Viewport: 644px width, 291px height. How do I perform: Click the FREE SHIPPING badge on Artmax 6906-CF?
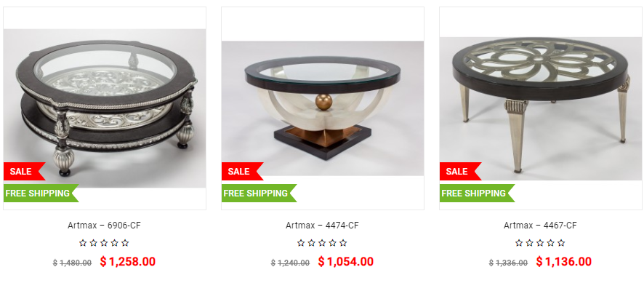pos(41,194)
